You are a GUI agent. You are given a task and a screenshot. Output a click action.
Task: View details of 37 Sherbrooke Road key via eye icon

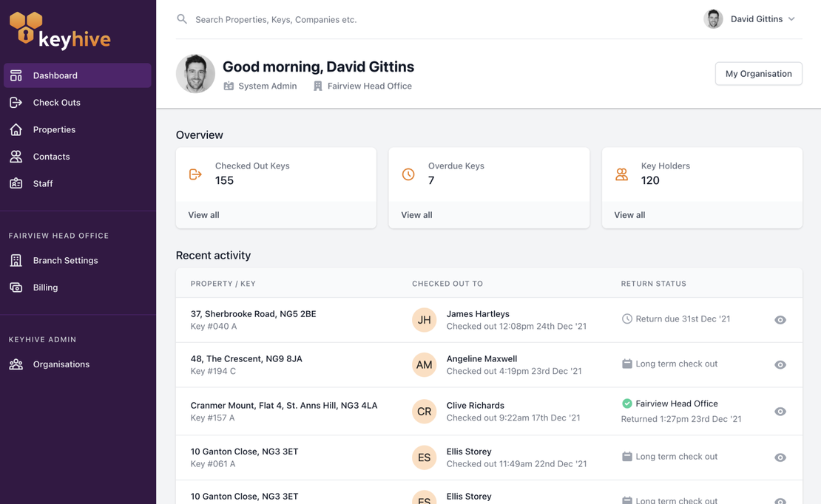[x=780, y=320]
